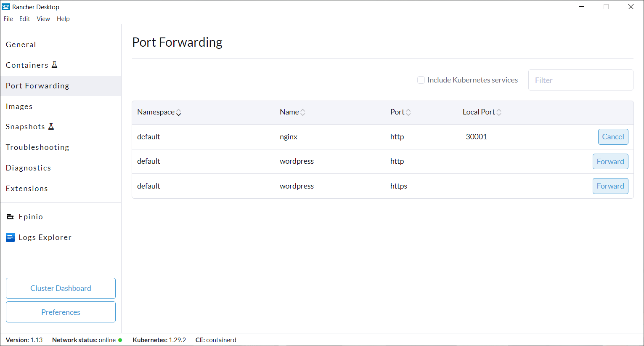Click the experimental flask icon beside Containers
The width and height of the screenshot is (644, 346).
pyautogui.click(x=54, y=65)
